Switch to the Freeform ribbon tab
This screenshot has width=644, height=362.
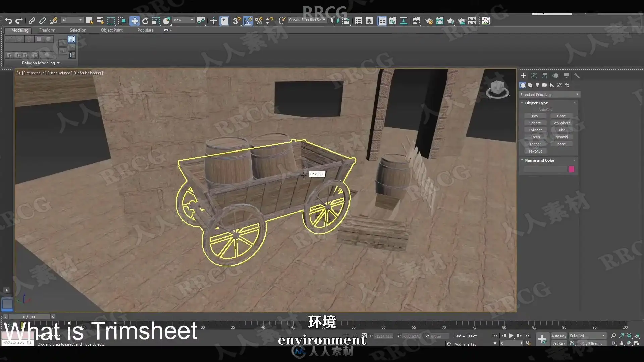pyautogui.click(x=47, y=30)
